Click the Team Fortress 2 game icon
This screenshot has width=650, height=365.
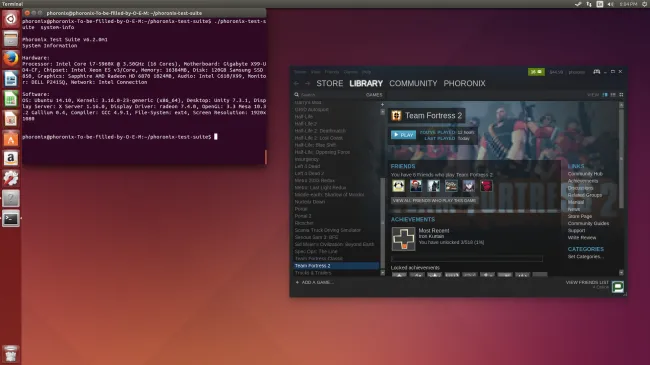point(396,116)
